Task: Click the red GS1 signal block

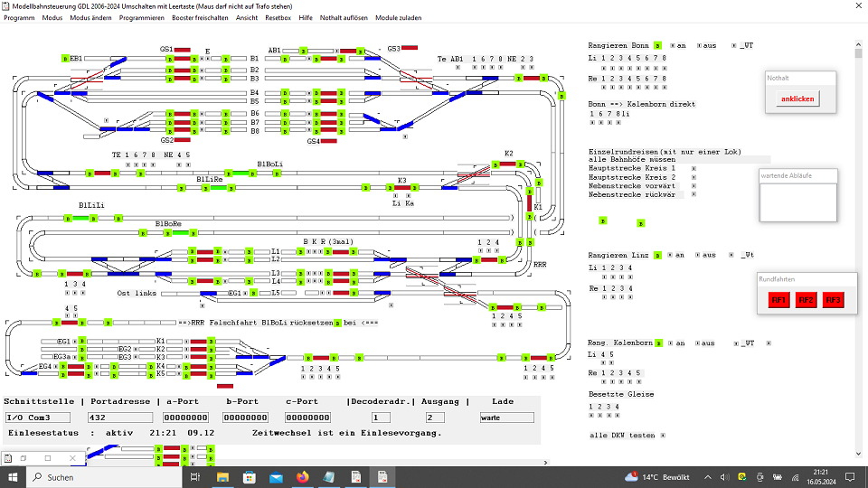Action: [x=182, y=50]
